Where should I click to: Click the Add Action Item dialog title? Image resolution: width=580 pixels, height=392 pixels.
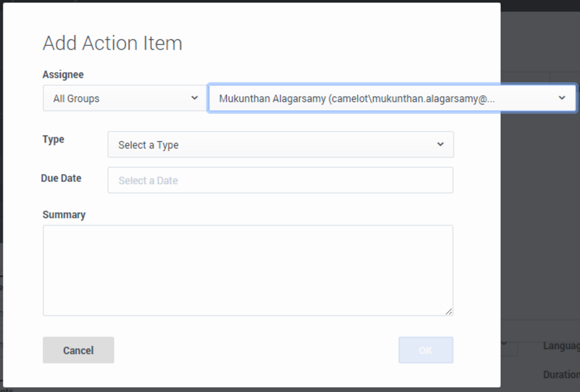tap(112, 43)
